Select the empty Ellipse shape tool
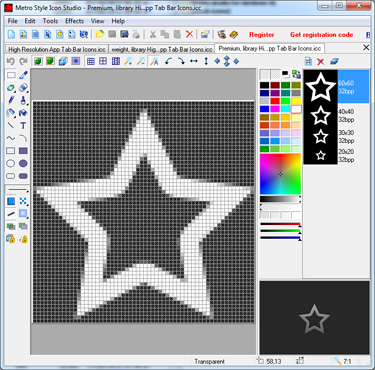375x370 pixels. coord(11,163)
